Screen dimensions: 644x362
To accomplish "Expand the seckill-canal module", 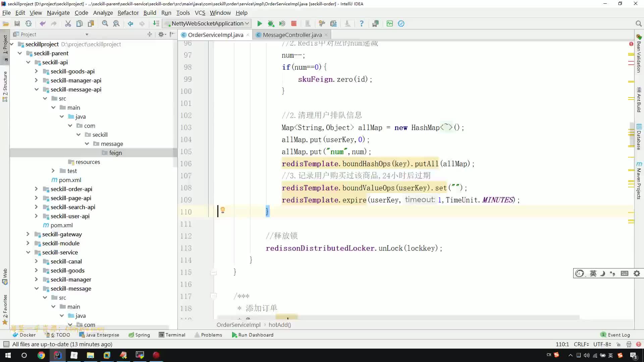I will (36, 261).
